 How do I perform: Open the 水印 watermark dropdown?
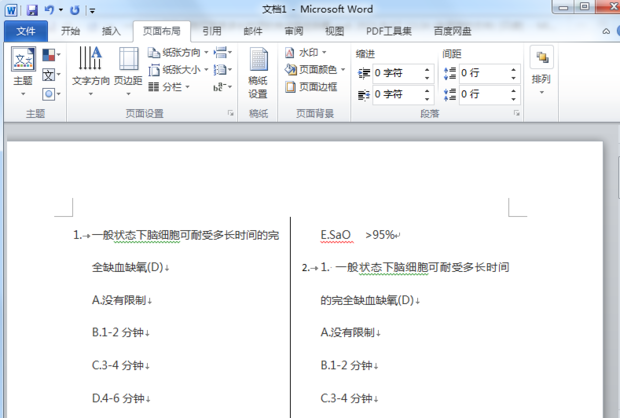pos(306,53)
